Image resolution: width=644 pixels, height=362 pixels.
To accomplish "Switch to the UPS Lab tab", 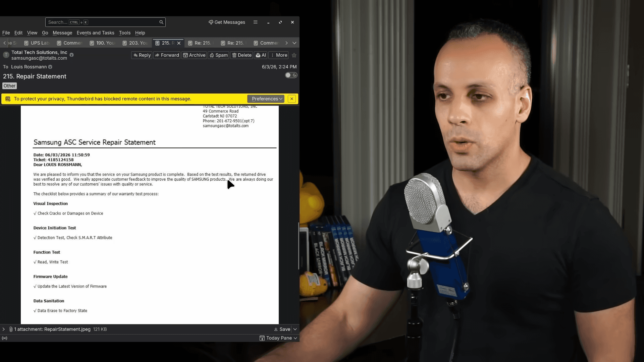I will coord(37,43).
